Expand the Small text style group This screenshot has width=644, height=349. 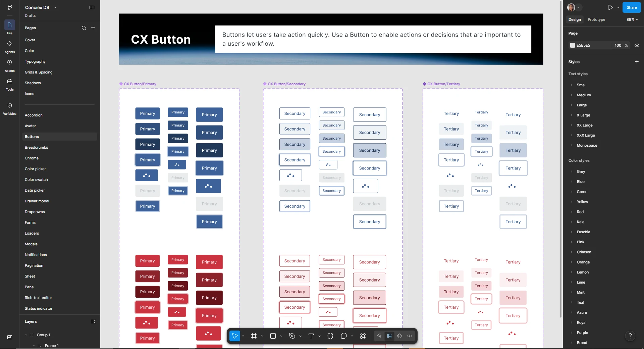tap(572, 85)
